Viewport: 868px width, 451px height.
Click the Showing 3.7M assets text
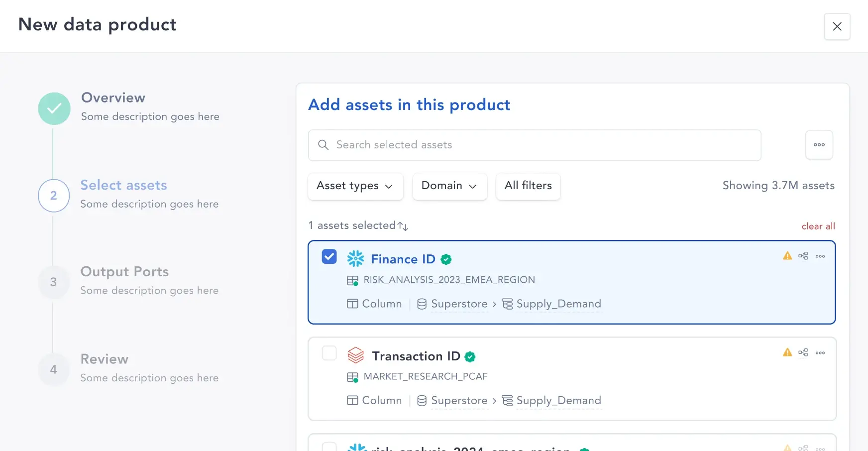click(778, 186)
